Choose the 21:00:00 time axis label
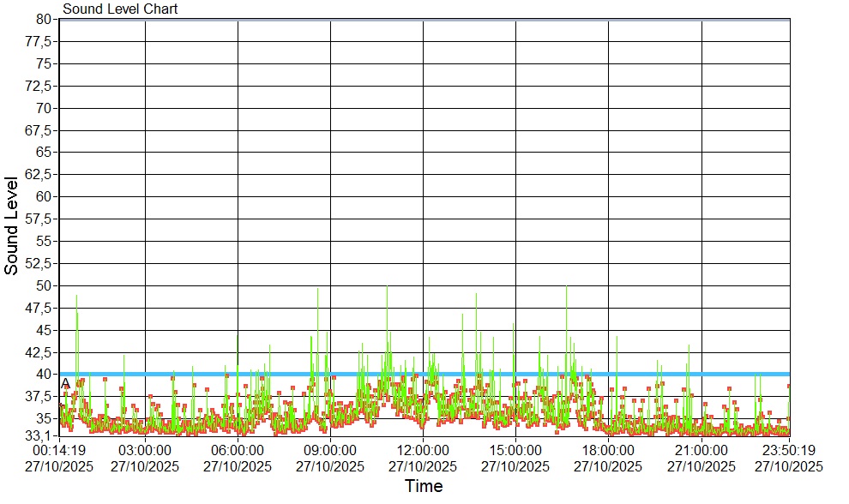This screenshot has width=849, height=504. tap(701, 451)
